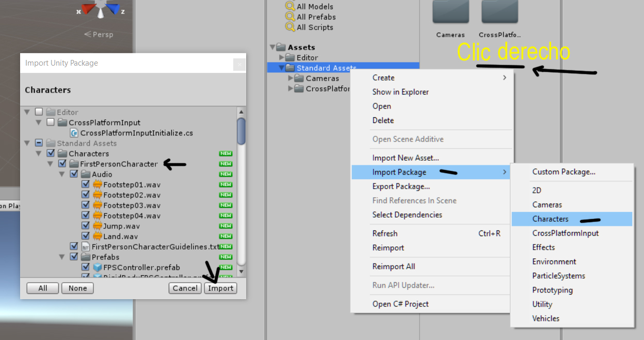
Task: Click the Import button
Action: click(221, 288)
